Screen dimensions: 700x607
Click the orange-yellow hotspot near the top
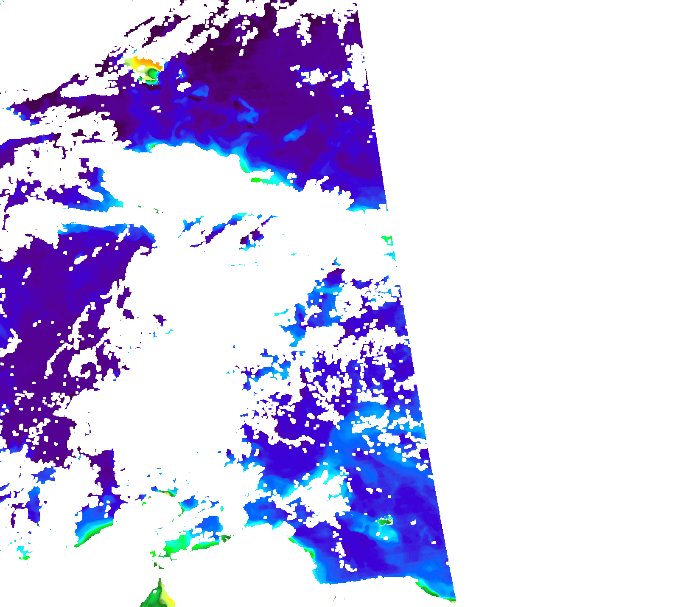click(x=146, y=64)
